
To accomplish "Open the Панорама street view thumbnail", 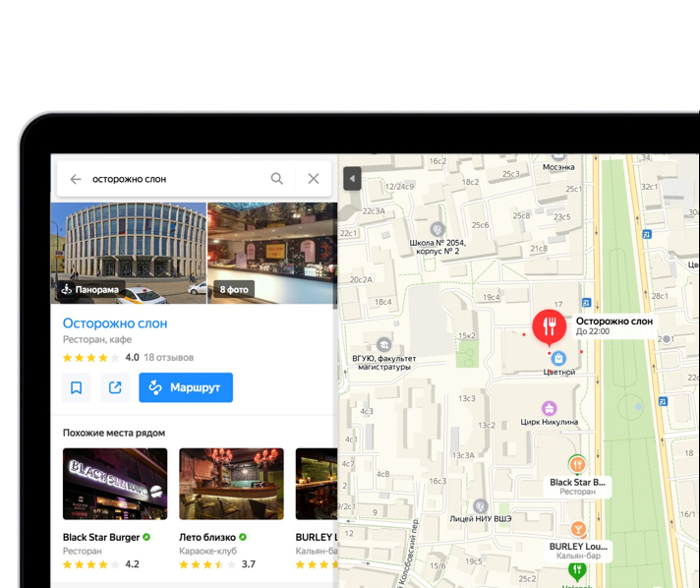I will click(x=129, y=253).
